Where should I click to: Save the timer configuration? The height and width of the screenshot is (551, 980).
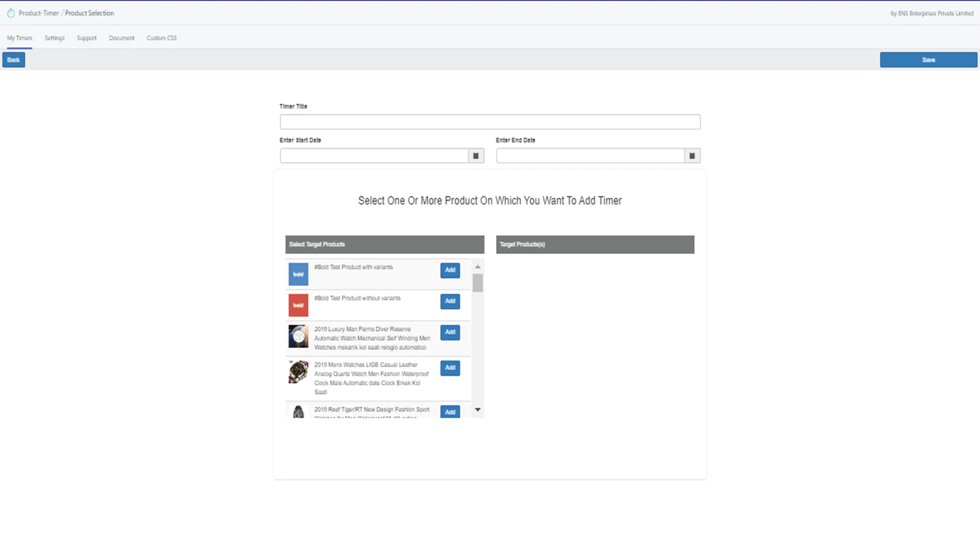click(x=928, y=60)
